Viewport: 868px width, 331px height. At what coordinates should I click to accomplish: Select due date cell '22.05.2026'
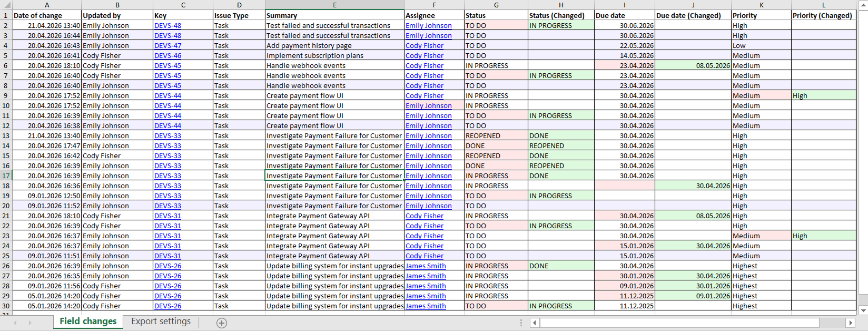625,45
